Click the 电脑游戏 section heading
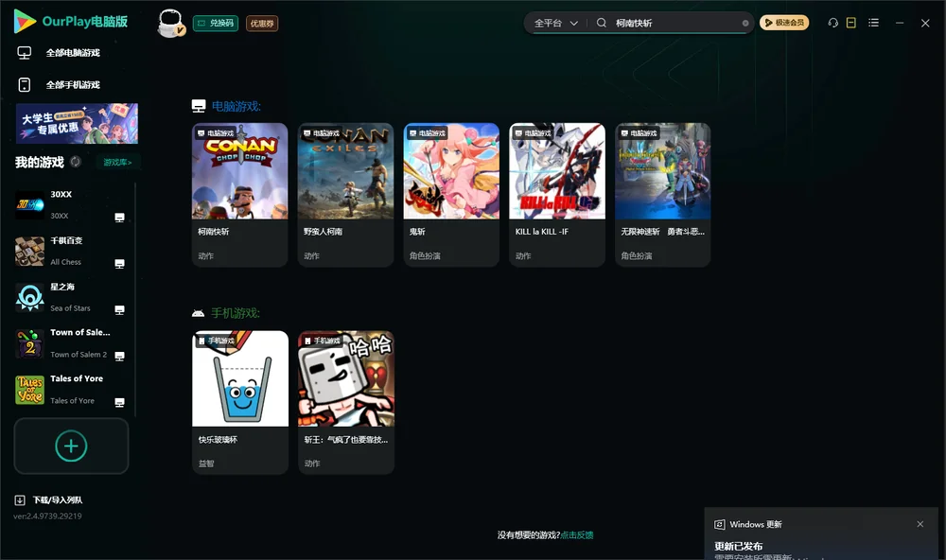946x560 pixels. [236, 106]
